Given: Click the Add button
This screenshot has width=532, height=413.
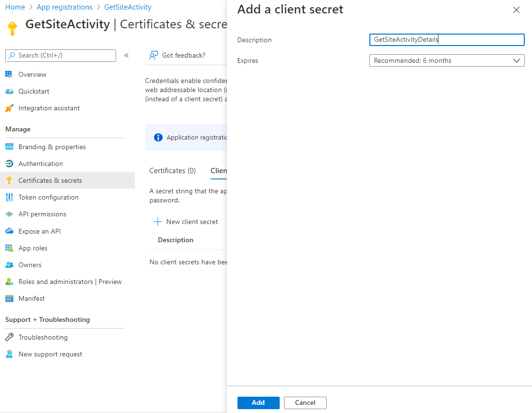Looking at the screenshot, I should tap(258, 403).
